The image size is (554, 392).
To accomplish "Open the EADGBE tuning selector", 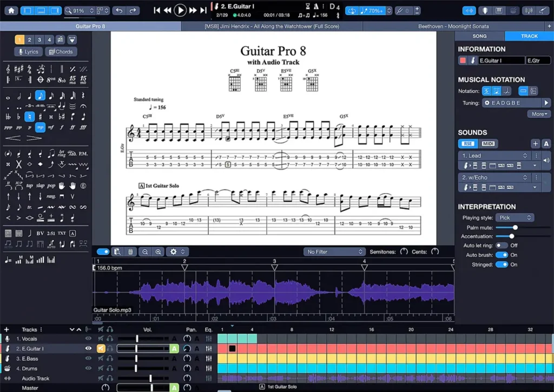I will (x=512, y=103).
